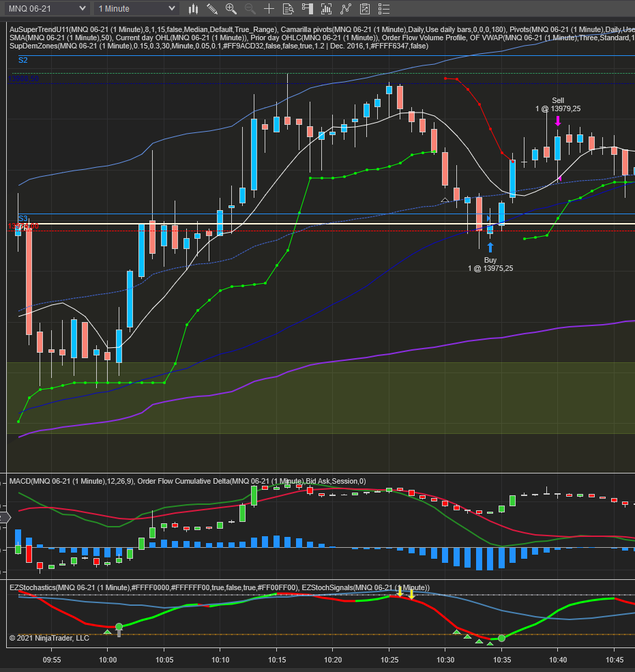Viewport: 635px width, 672px height.
Task: Select the drawing tools pencil icon
Action: pyautogui.click(x=212, y=9)
